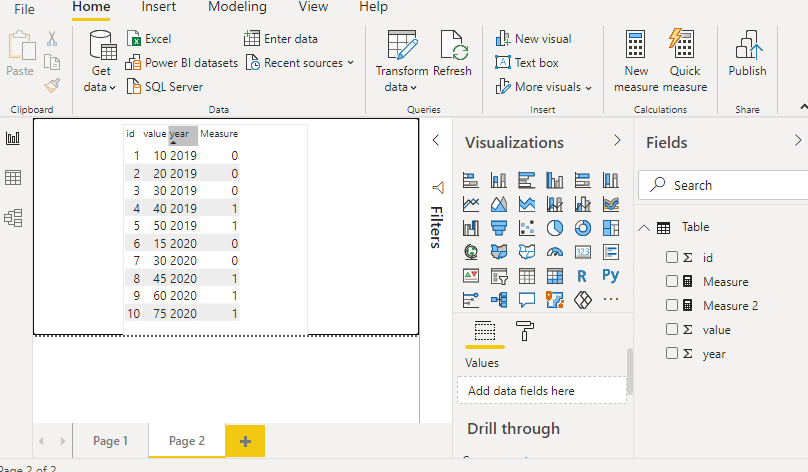Check the id field checkbox
808x472 pixels.
coord(671,257)
